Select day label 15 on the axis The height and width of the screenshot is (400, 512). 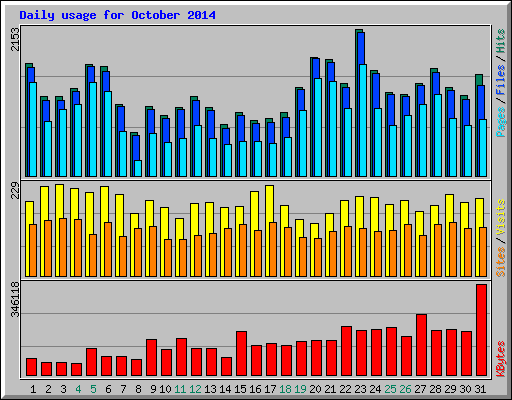point(240,389)
